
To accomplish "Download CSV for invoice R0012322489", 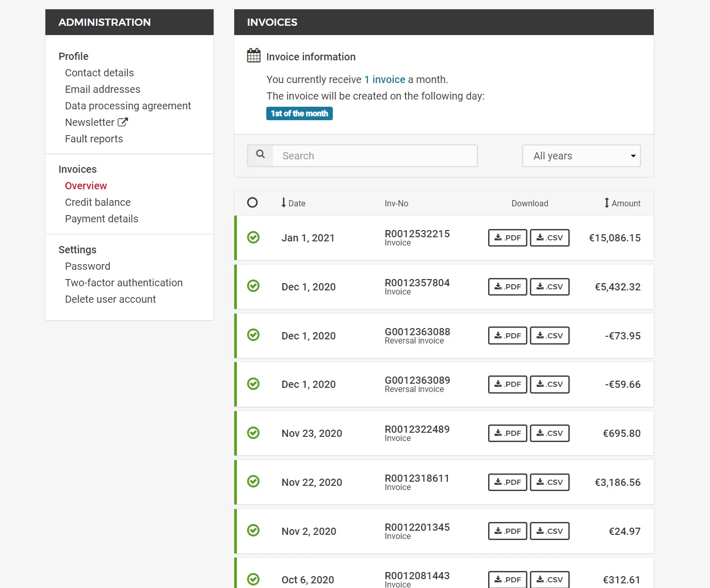I will click(550, 433).
